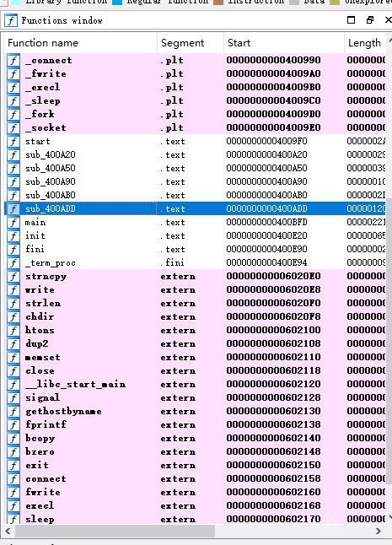392x545 pixels.
Task: Click function icon beside sub_400A90
Action: [13, 181]
